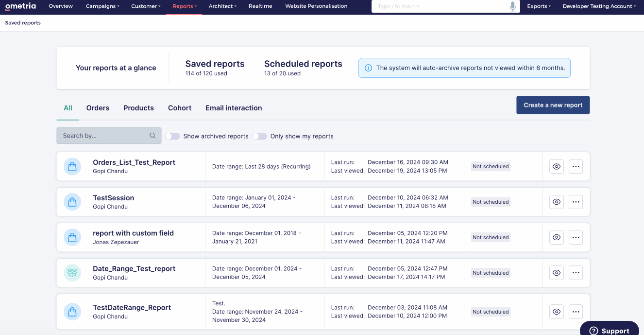Click Not scheduled badge for report with custom field
The image size is (644, 335).
click(491, 237)
